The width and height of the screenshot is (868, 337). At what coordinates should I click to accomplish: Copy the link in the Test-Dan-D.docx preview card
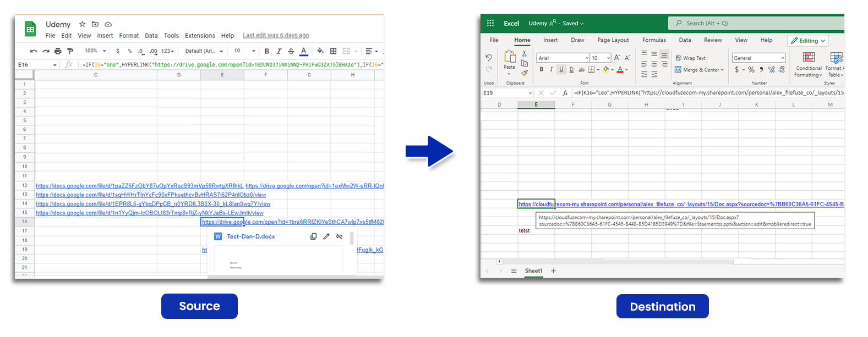tap(313, 236)
